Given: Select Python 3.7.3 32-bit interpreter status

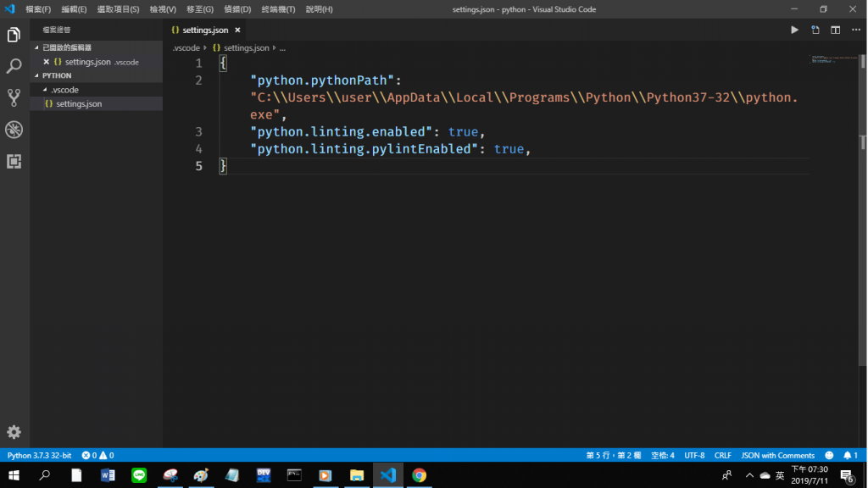Looking at the screenshot, I should click(39, 455).
